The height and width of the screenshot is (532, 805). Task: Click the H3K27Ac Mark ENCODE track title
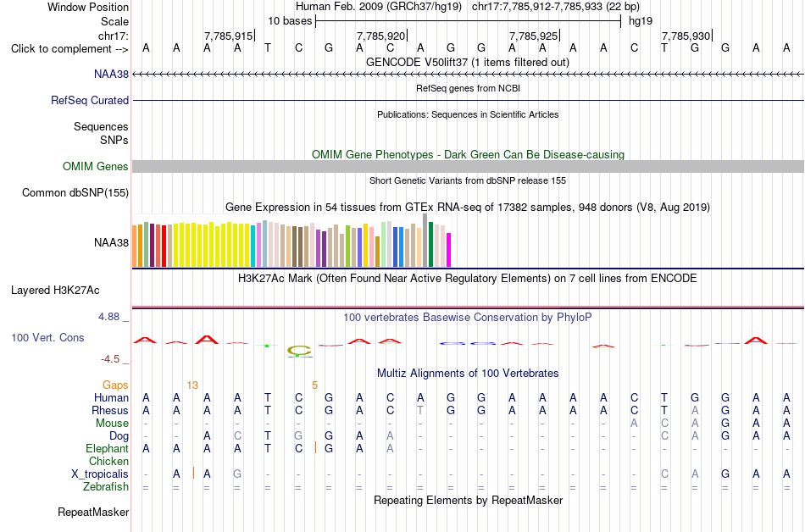pos(468,279)
